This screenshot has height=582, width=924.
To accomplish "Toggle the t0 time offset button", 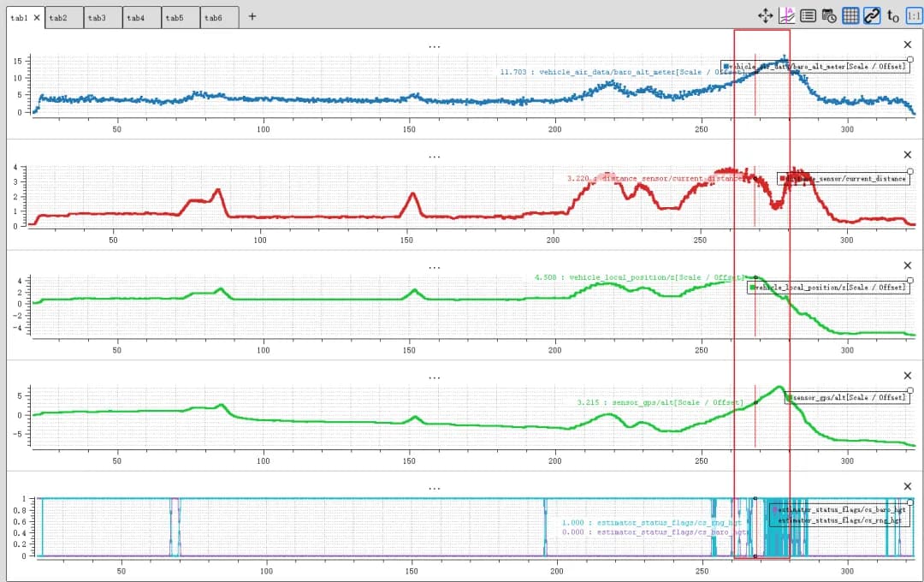I will click(x=892, y=16).
